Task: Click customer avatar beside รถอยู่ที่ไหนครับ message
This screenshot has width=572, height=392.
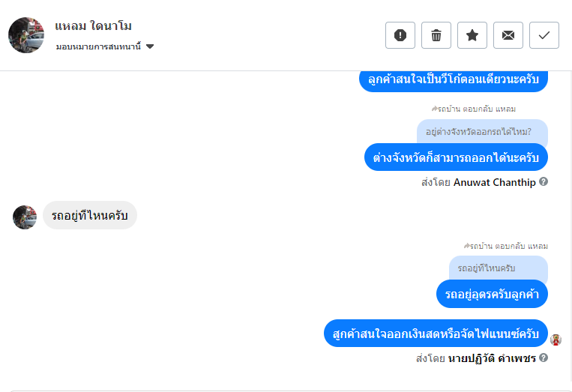Action: (25, 217)
